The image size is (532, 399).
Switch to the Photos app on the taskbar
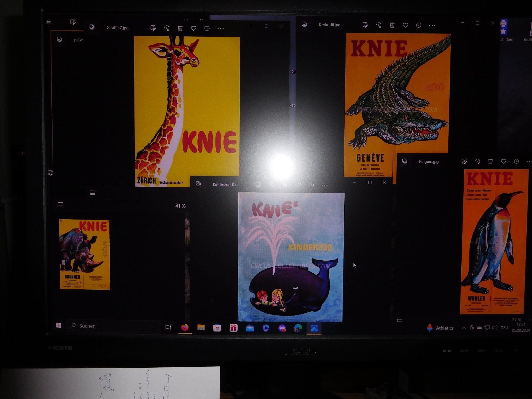coord(314,328)
